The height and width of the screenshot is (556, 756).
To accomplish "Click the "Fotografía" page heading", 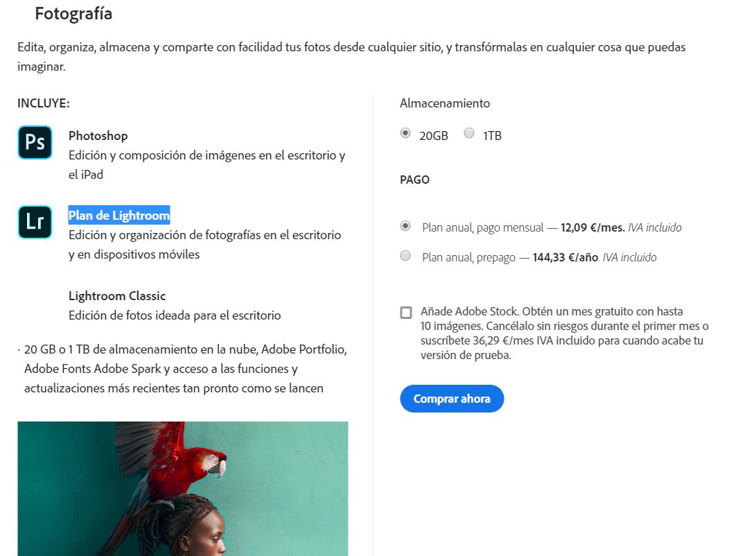I will click(73, 14).
